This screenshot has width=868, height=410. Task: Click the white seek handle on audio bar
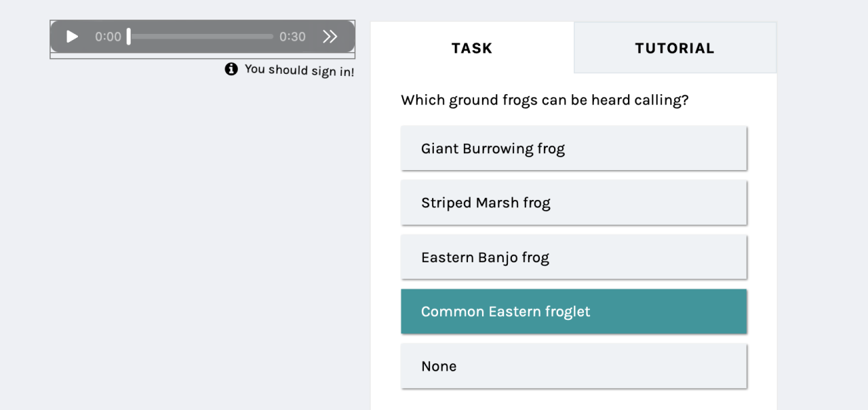pos(128,37)
